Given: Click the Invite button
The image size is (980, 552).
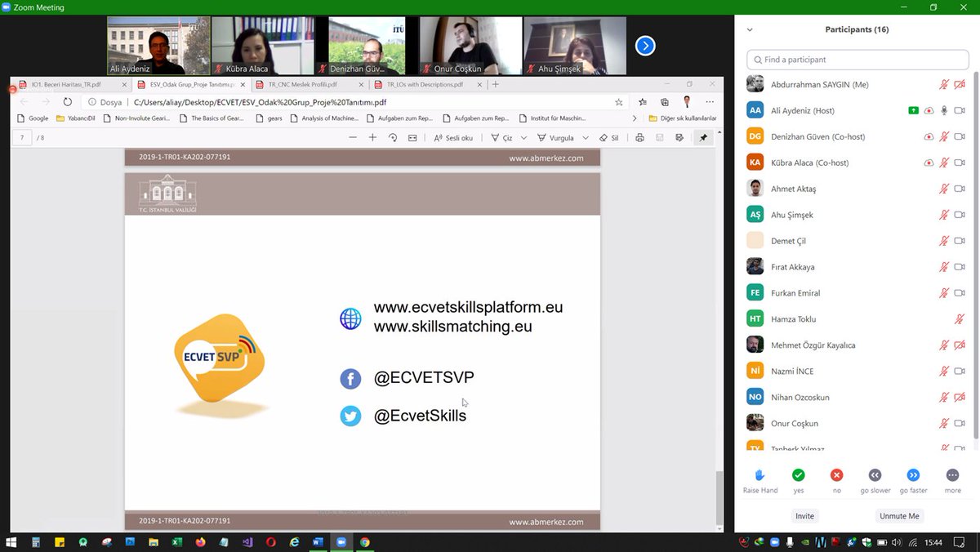Looking at the screenshot, I should [x=804, y=516].
